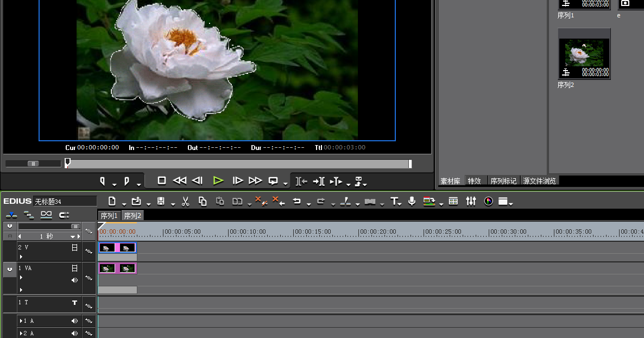Expand the 2 V track triangle

coord(21,256)
